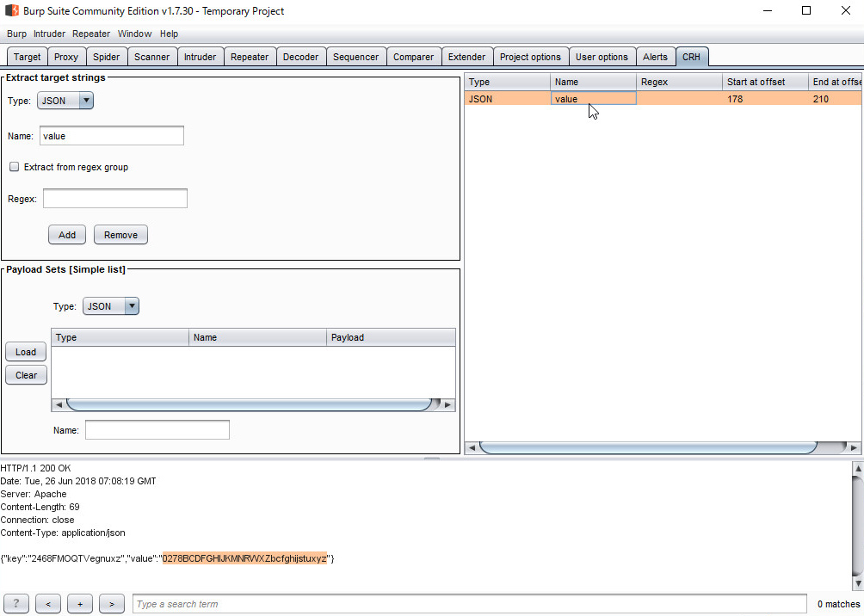The image size is (864, 616).
Task: Switch to the User options tab
Action: pyautogui.click(x=602, y=57)
